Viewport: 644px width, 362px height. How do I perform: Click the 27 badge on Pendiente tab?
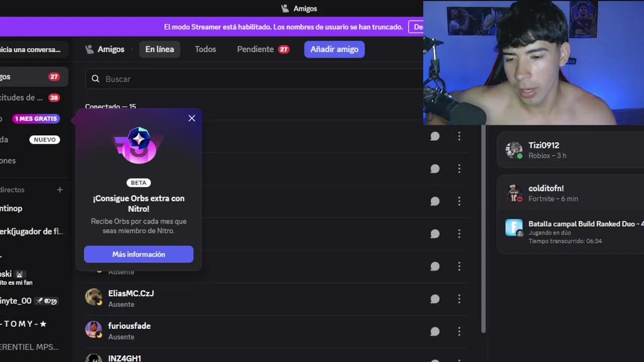tap(284, 49)
